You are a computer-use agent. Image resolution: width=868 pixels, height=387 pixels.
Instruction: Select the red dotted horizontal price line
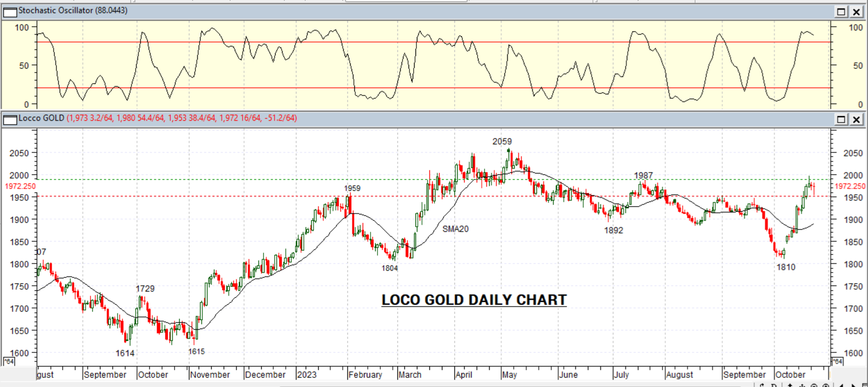click(433, 196)
